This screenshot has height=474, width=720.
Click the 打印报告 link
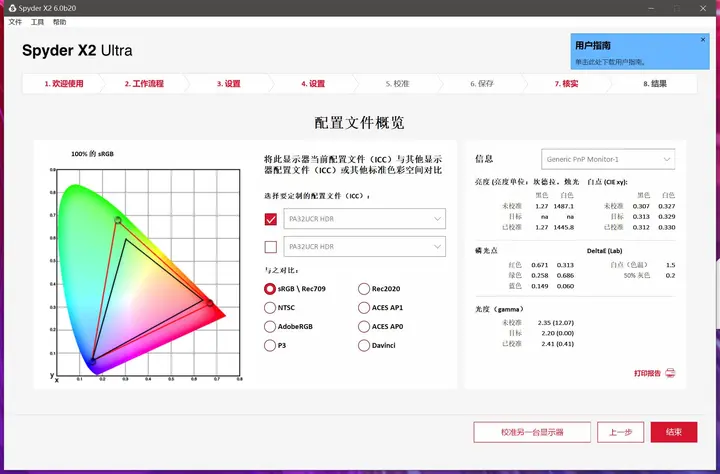pyautogui.click(x=647, y=373)
